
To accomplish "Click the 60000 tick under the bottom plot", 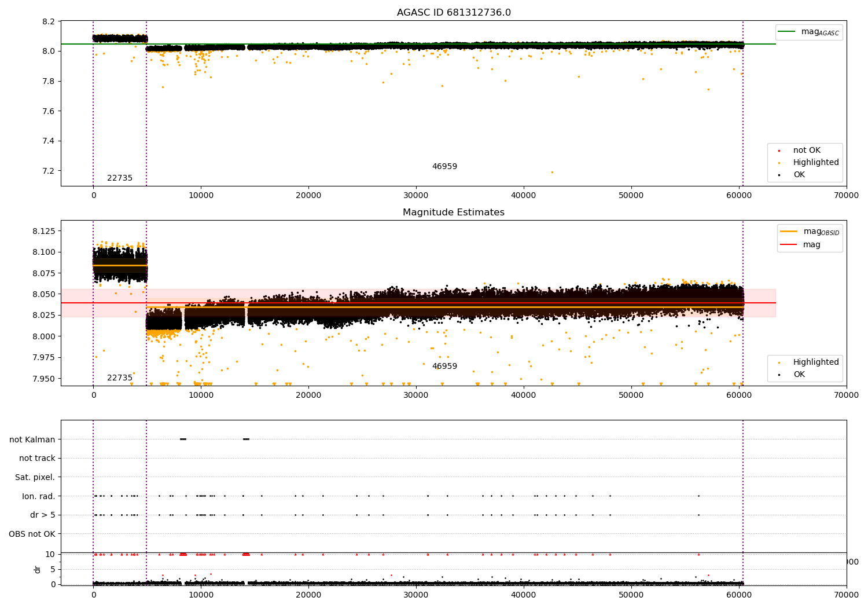I will coord(739,595).
